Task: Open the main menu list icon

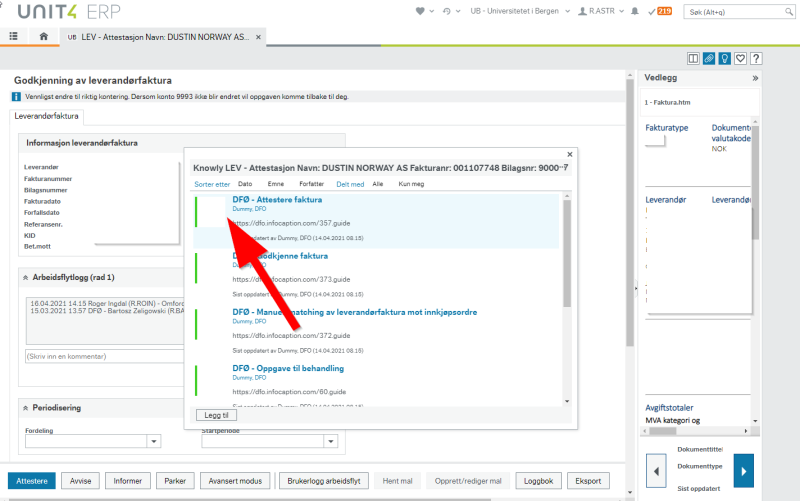Action: (x=13, y=36)
